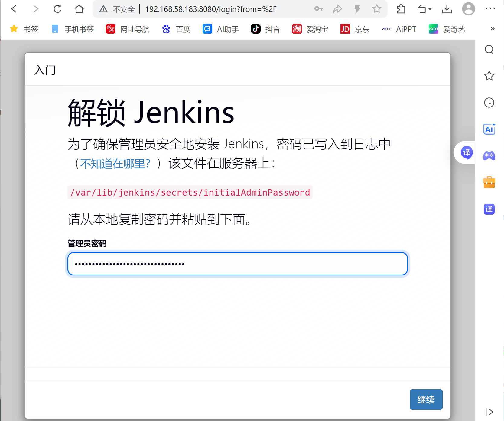Reload the current page
The height and width of the screenshot is (421, 504).
pyautogui.click(x=57, y=9)
